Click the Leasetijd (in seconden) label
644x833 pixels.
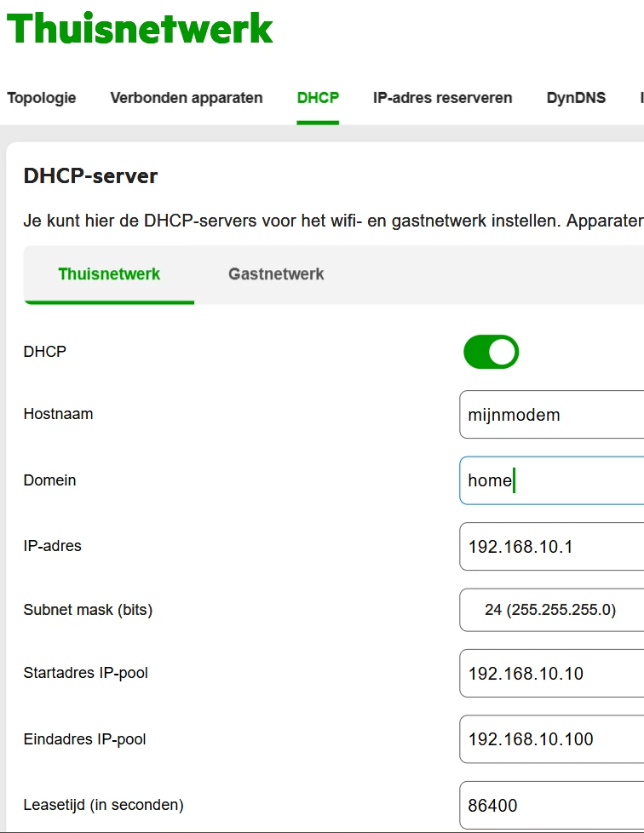pos(103,805)
